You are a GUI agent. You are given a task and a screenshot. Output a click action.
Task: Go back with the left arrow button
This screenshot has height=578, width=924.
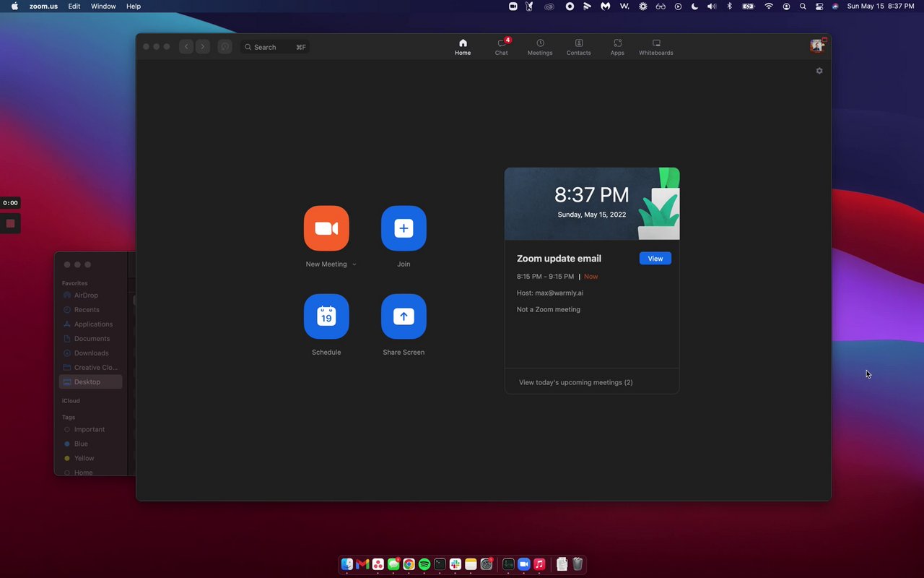(x=186, y=47)
